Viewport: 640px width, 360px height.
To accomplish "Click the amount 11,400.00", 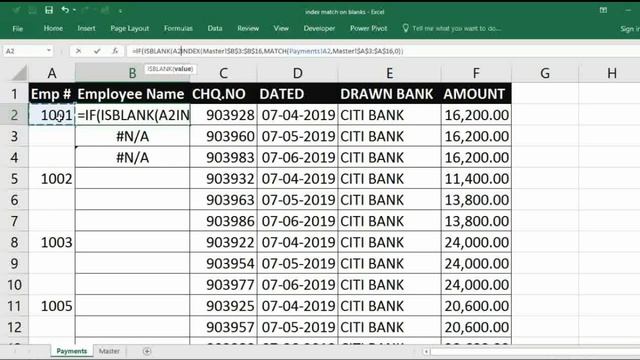I will coord(476,179).
